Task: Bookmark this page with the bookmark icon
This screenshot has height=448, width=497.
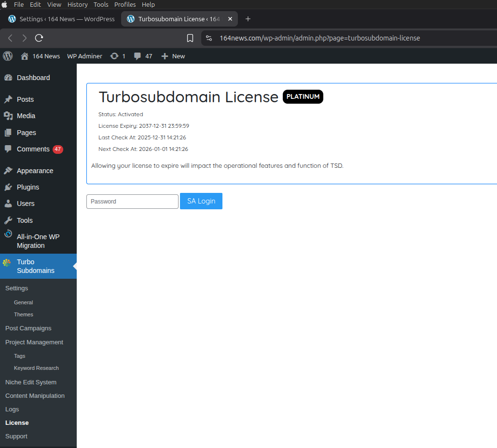Action: (190, 38)
